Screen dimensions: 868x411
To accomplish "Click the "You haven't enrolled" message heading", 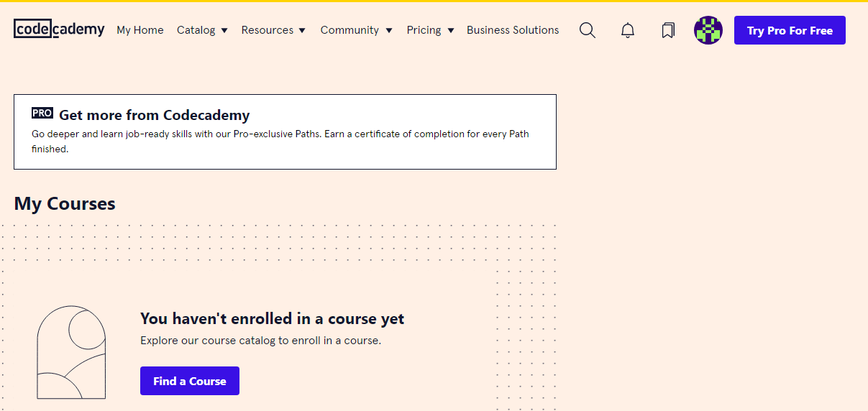I will pyautogui.click(x=272, y=318).
